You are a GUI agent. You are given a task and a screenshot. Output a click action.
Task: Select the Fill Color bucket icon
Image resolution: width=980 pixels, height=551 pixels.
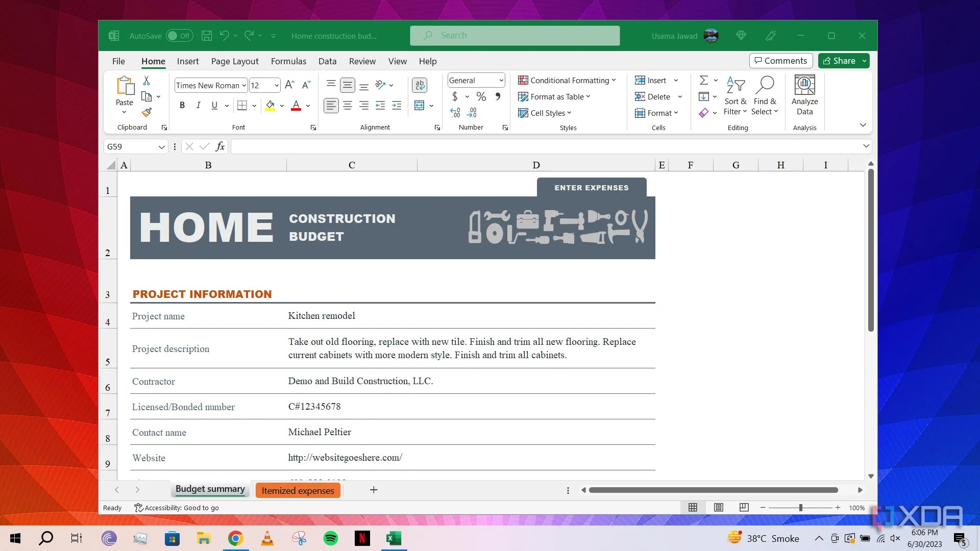tap(271, 105)
